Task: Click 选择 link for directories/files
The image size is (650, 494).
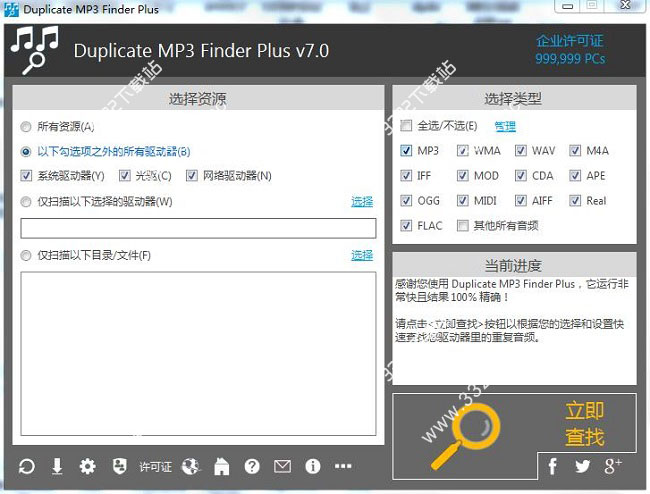Action: [362, 255]
